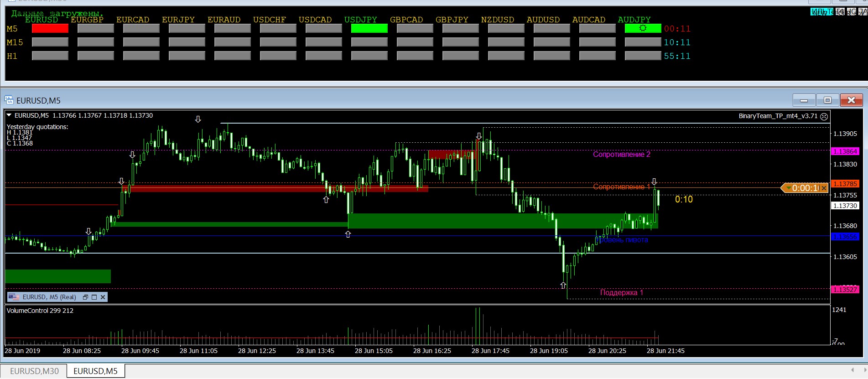The width and height of the screenshot is (868, 379).
Task: Expand the triangle next to EURUSD,M5 quote header
Action: [x=9, y=115]
